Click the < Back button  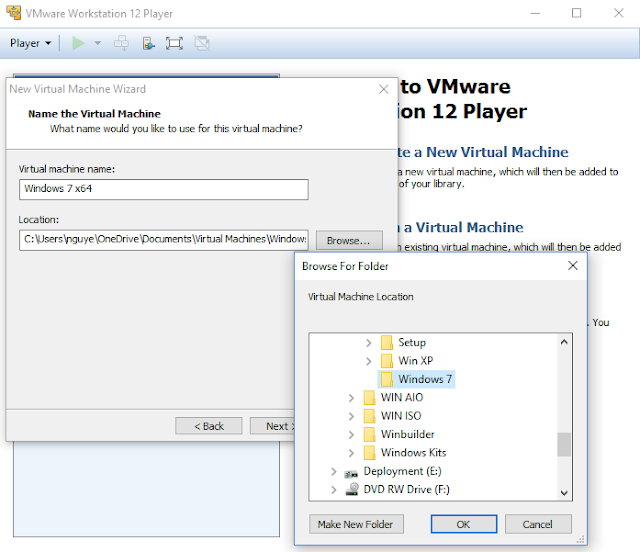pyautogui.click(x=209, y=426)
